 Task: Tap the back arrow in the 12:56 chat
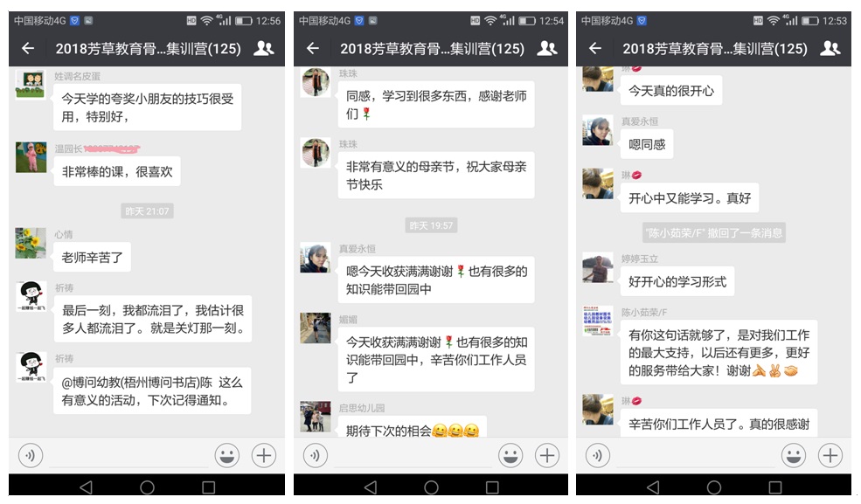[x=28, y=48]
